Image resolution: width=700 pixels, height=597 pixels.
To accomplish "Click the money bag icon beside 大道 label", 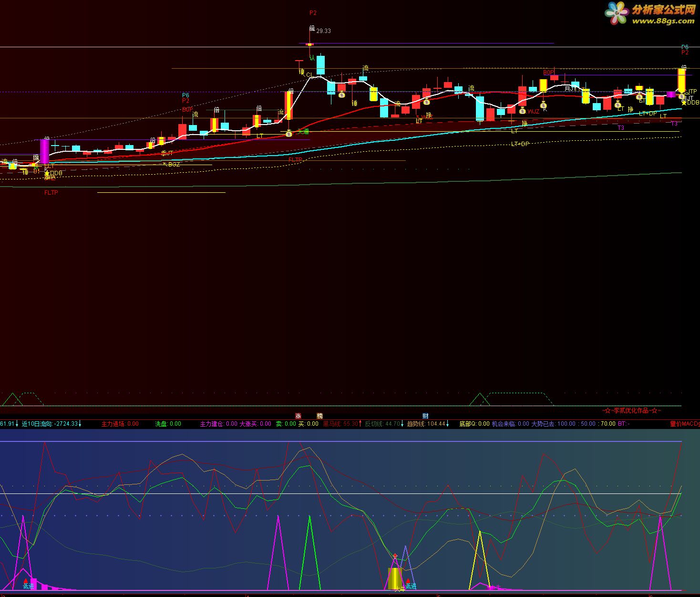I will tap(288, 134).
